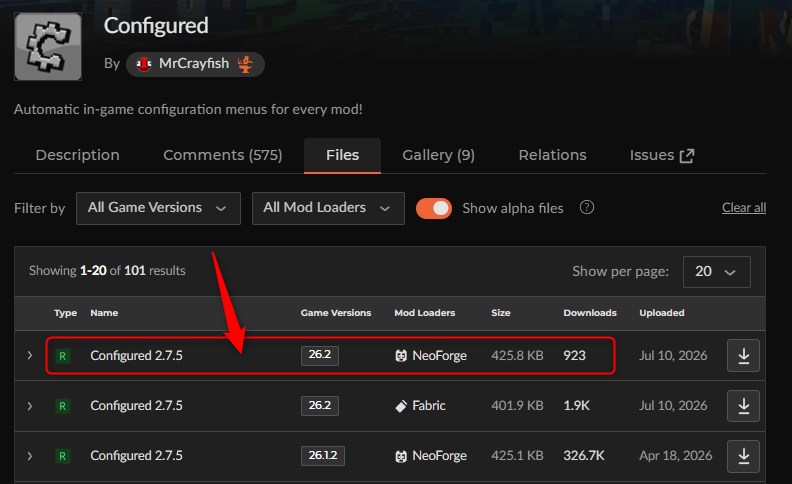Image resolution: width=792 pixels, height=484 pixels.
Task: Click the Showing 1-20 of 101 results text
Action: pos(107,271)
